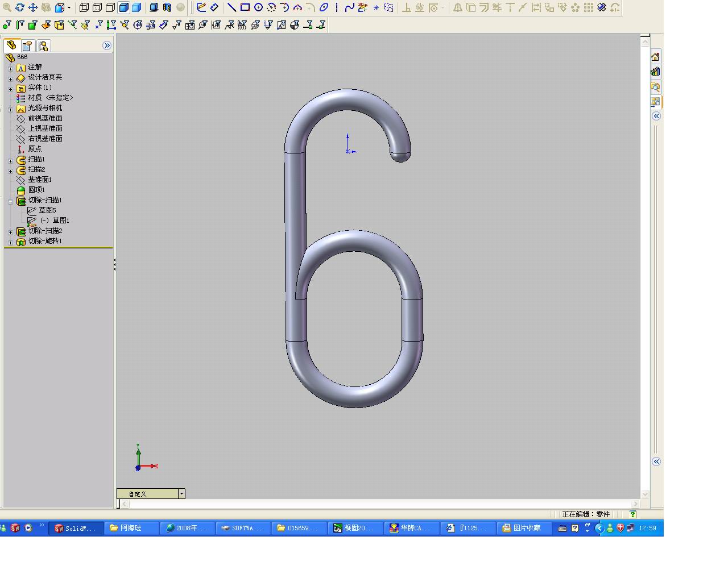Expand the 设计活页夹 node

tap(10, 78)
